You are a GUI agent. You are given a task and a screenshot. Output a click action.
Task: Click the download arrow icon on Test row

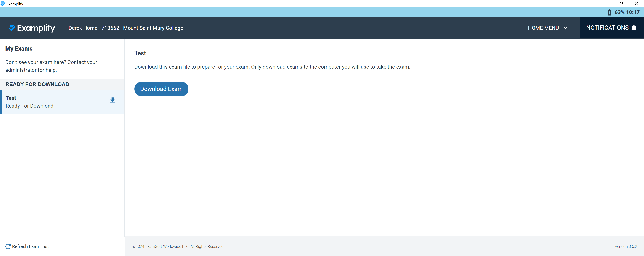coord(113,100)
